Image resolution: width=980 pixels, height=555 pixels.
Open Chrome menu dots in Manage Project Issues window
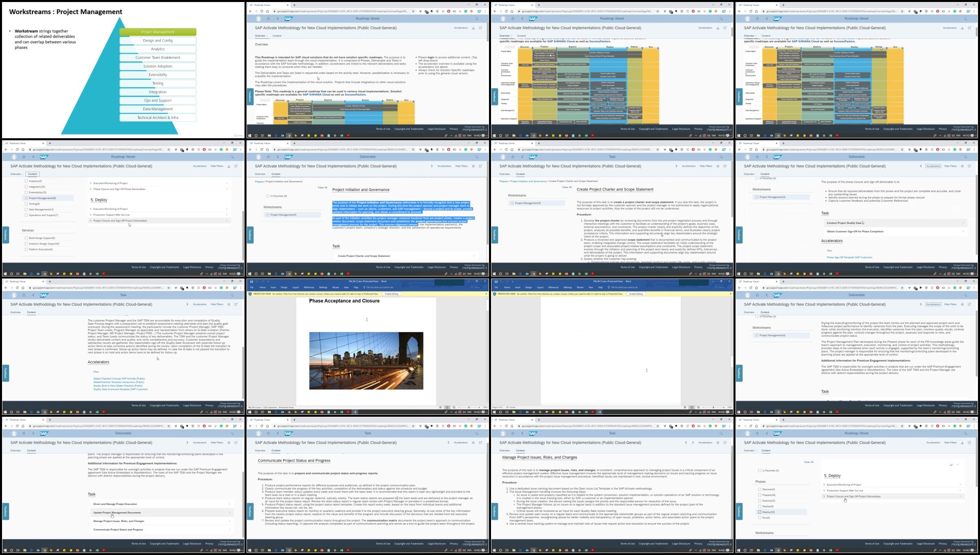coord(729,426)
